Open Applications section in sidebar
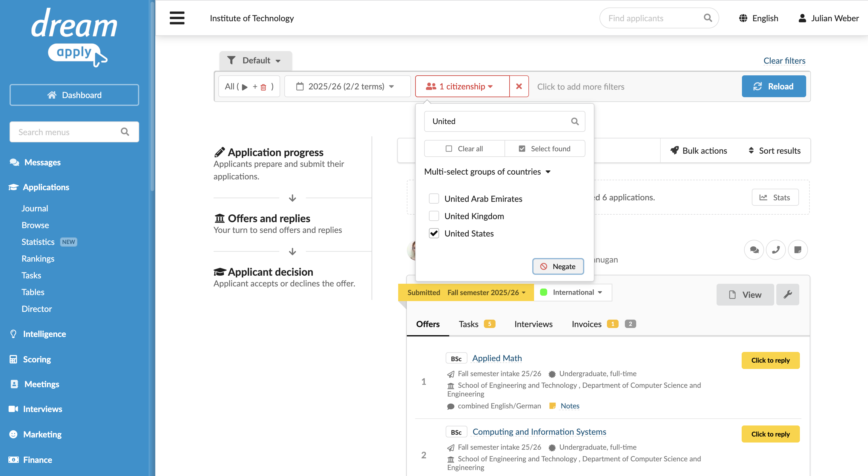Screen dimensions: 868x476 (46, 187)
